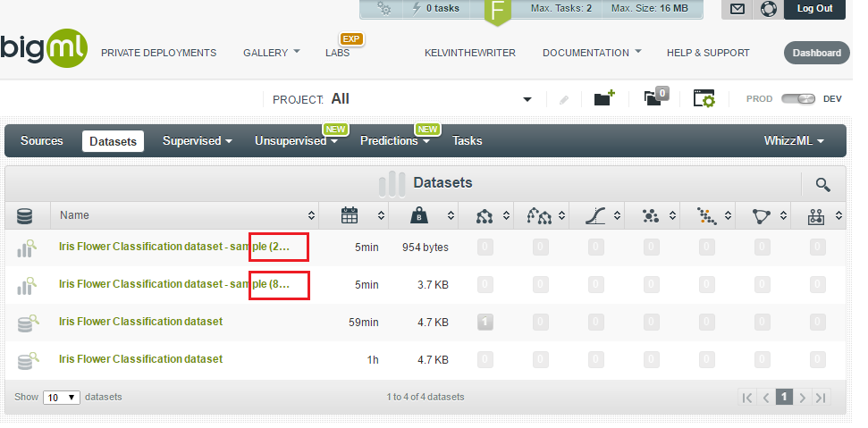Open the Unsupervised dropdown menu
Screen dimensions: 868x428
click(x=296, y=141)
